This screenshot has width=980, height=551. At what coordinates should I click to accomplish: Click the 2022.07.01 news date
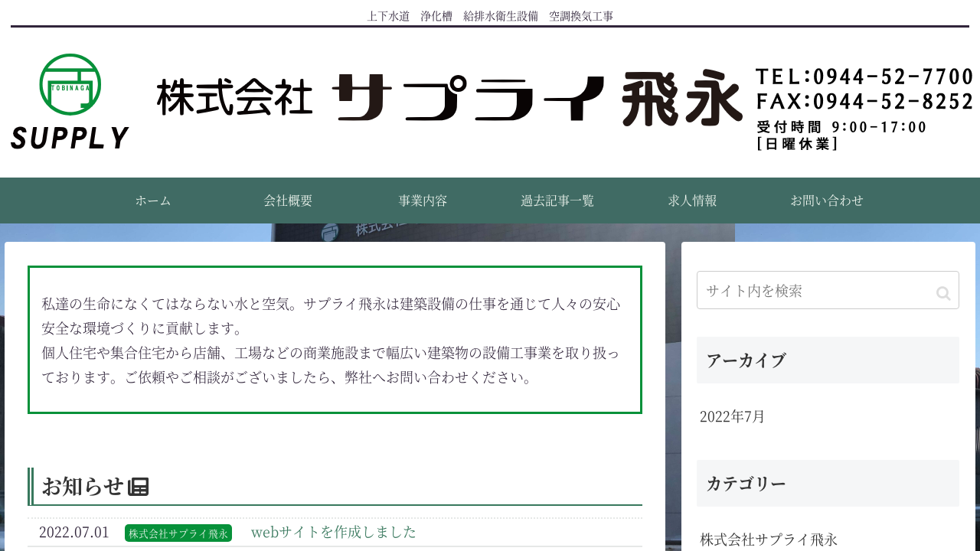pyautogui.click(x=74, y=532)
